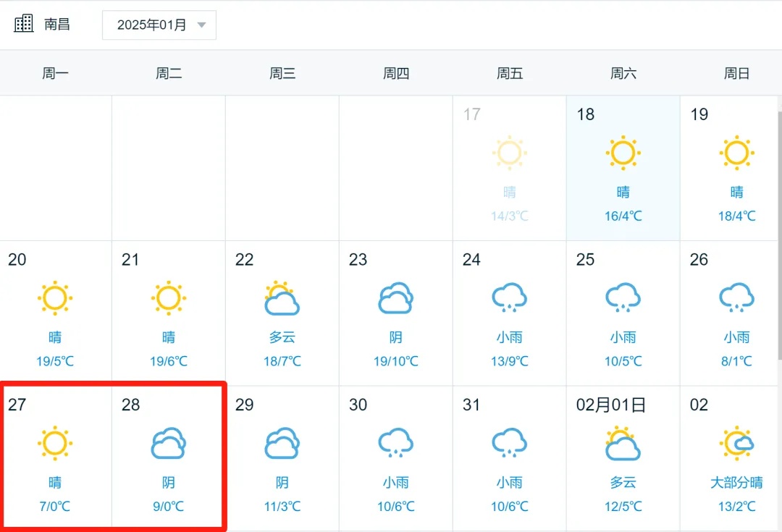Select the 多云 partly cloudy icon on January 22

click(x=282, y=297)
